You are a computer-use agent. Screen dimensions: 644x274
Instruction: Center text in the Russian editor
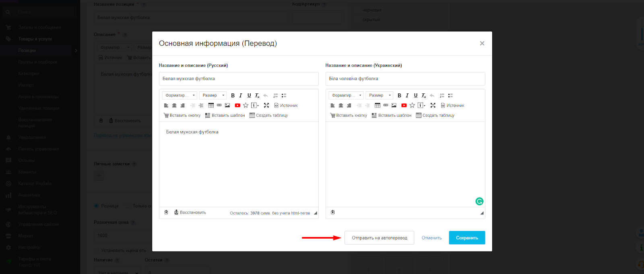click(x=174, y=105)
